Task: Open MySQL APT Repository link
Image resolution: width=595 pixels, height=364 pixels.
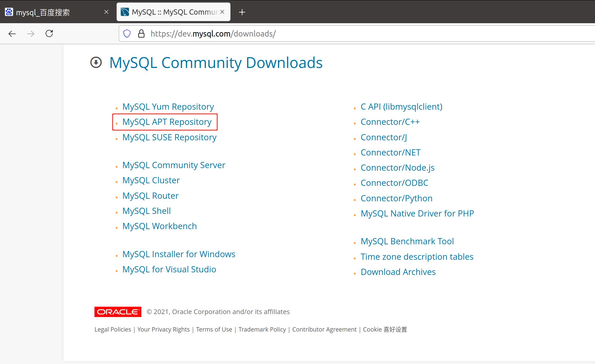Action: (x=167, y=122)
